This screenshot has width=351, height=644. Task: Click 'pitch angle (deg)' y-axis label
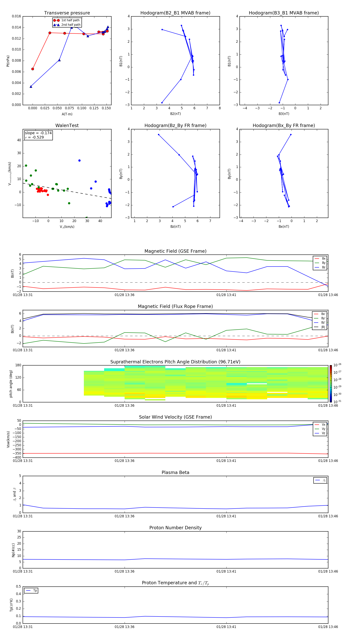point(11,384)
